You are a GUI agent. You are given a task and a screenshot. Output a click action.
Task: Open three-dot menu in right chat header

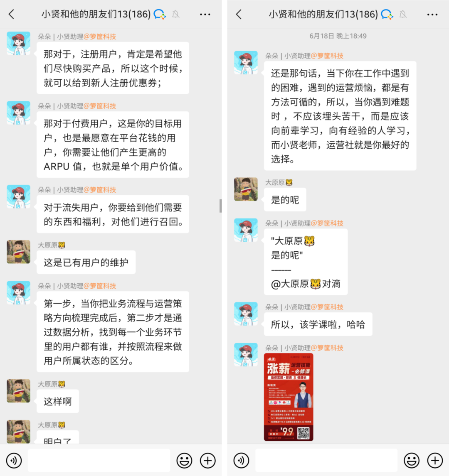coord(432,14)
